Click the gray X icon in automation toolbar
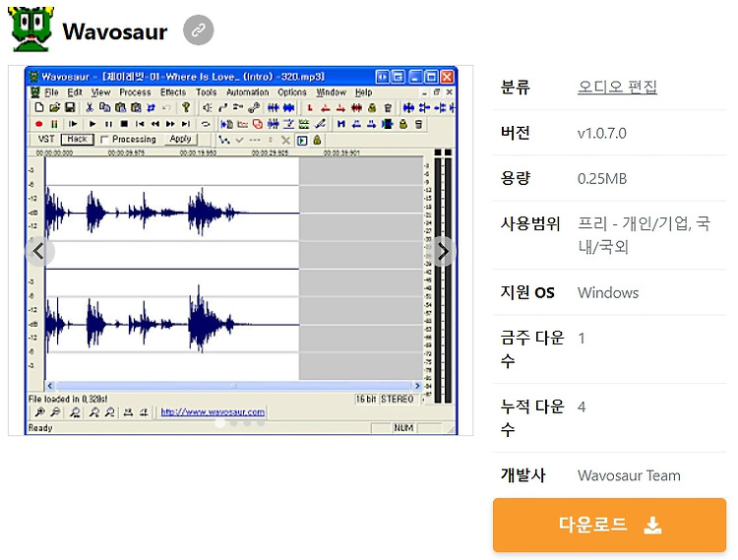The height and width of the screenshot is (560, 738). [285, 140]
